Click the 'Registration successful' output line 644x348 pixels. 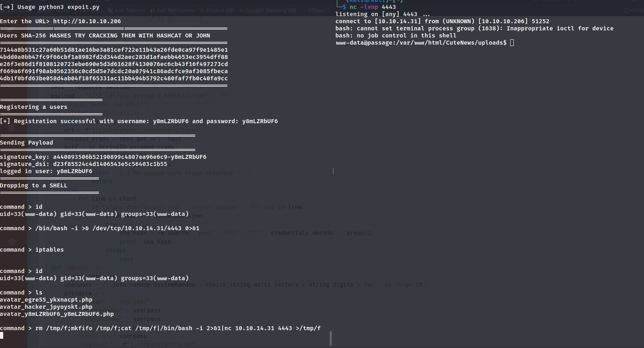(x=139, y=121)
